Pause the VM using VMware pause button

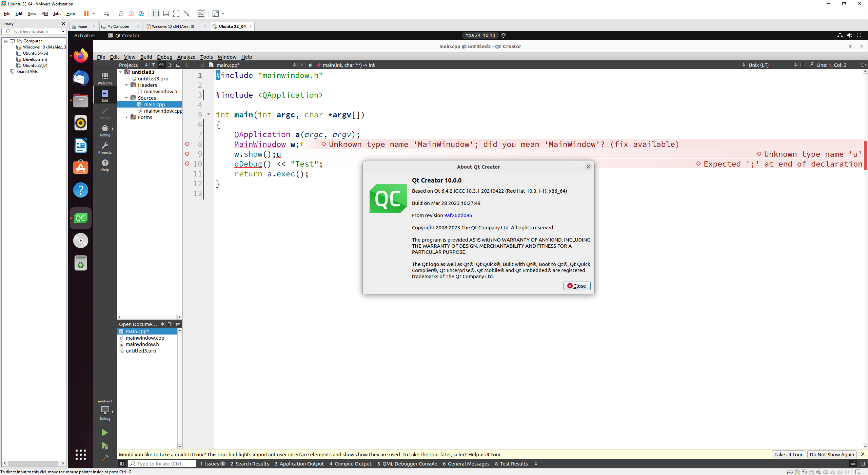coord(86,14)
